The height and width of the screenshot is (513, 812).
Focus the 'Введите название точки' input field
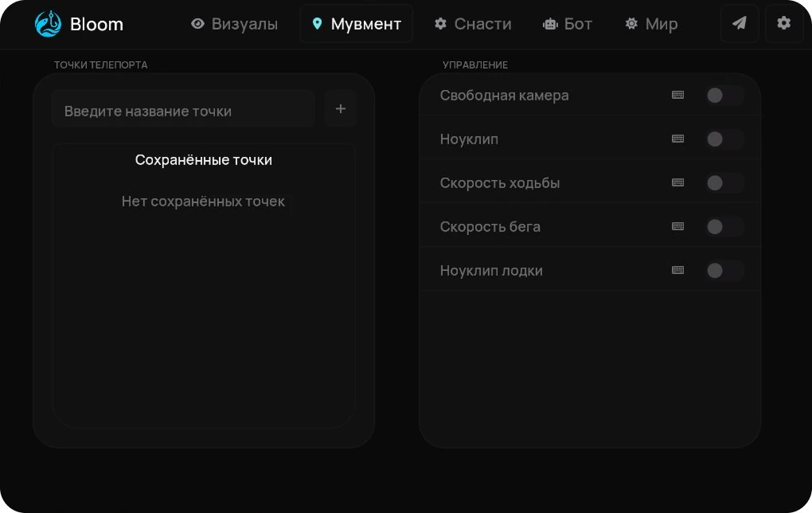[x=183, y=109]
